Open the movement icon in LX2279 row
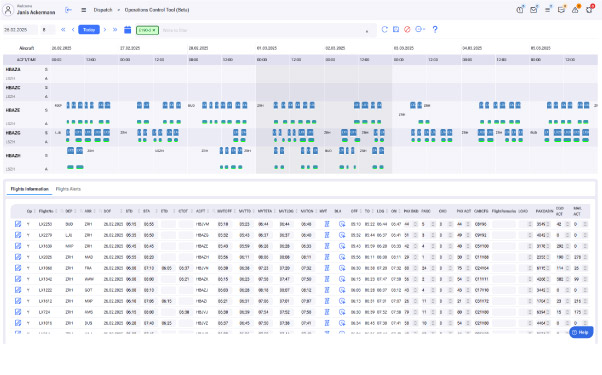 click(x=327, y=235)
